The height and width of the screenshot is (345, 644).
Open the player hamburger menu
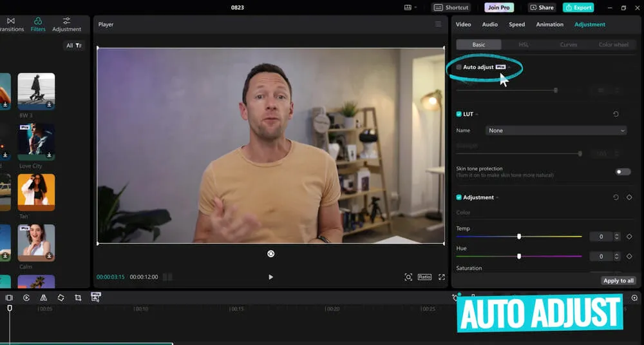pyautogui.click(x=438, y=25)
